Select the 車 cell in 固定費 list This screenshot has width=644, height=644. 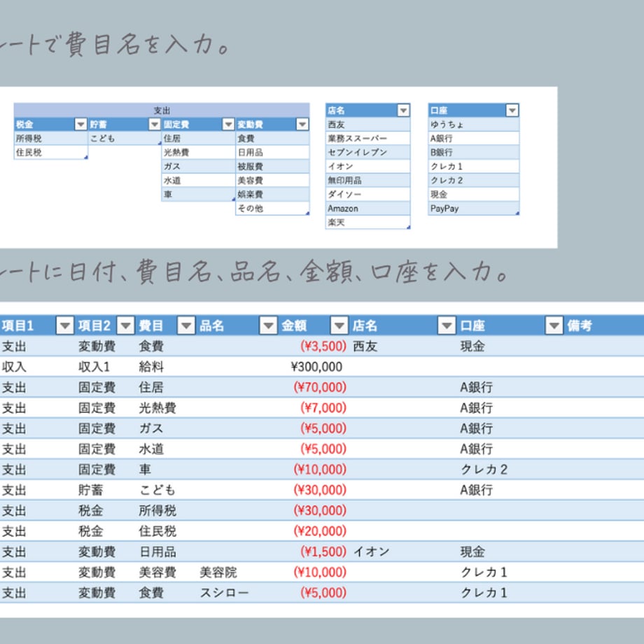pyautogui.click(x=198, y=195)
